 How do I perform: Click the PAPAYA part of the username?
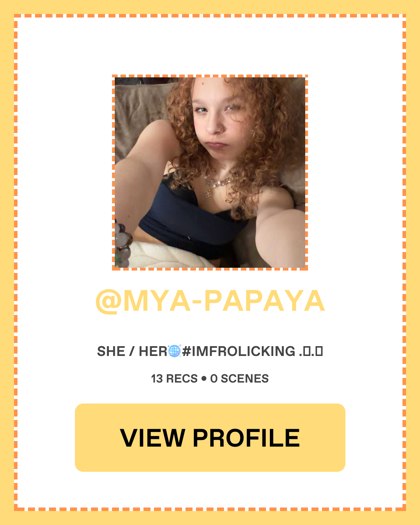[264, 301]
